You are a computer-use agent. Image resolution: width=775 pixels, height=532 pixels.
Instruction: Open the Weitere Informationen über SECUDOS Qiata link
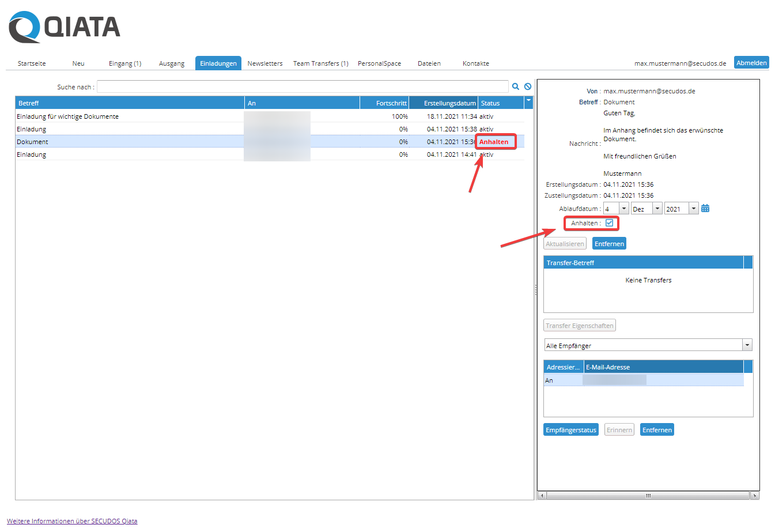point(72,521)
